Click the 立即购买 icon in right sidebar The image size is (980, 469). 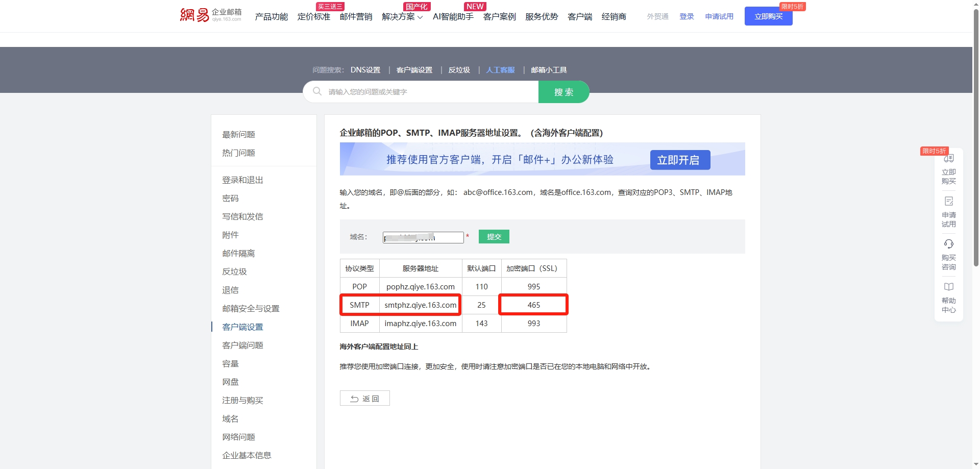click(949, 159)
